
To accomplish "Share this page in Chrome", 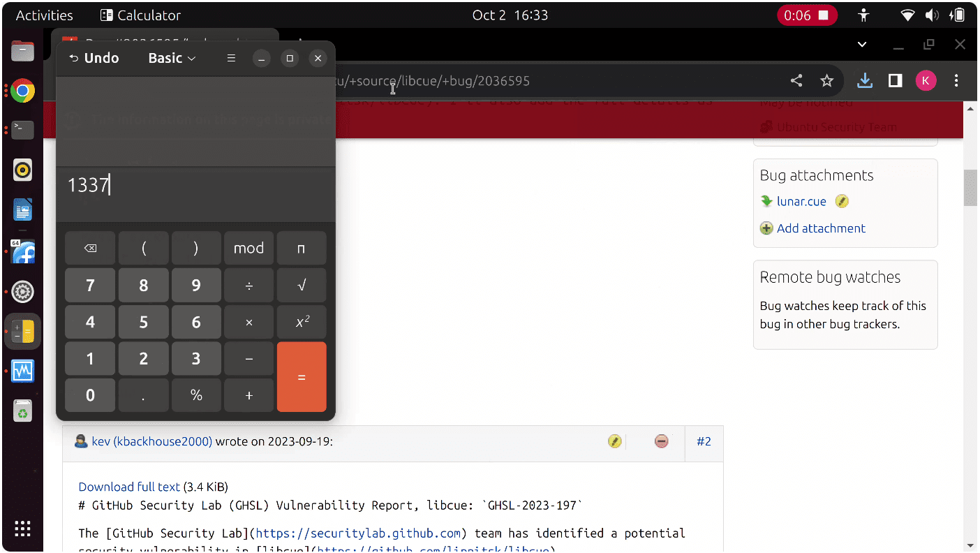I will pyautogui.click(x=796, y=81).
